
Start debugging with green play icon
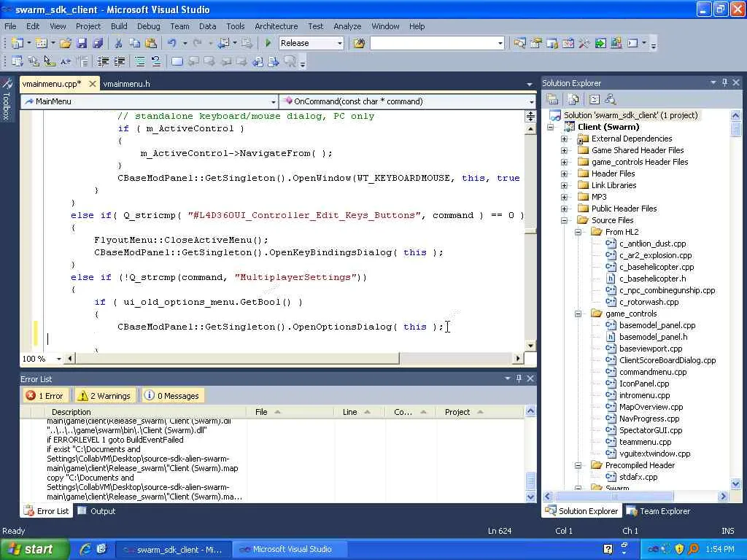(x=268, y=43)
